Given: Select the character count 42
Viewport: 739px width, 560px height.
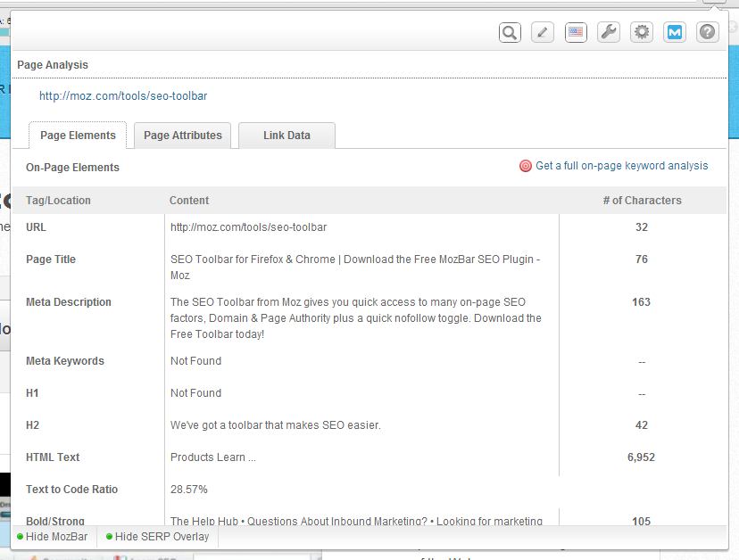Looking at the screenshot, I should (642, 424).
